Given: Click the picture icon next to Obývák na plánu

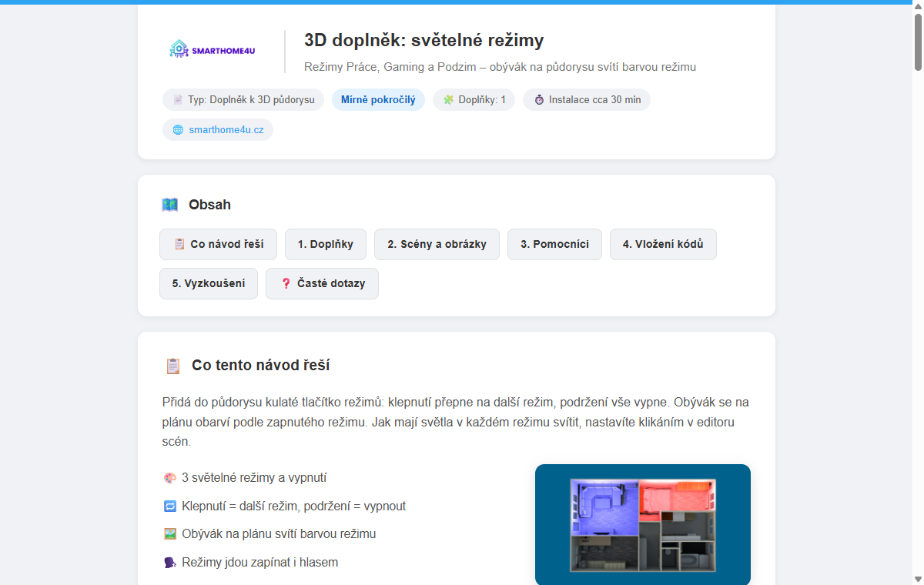Looking at the screenshot, I should [170, 534].
